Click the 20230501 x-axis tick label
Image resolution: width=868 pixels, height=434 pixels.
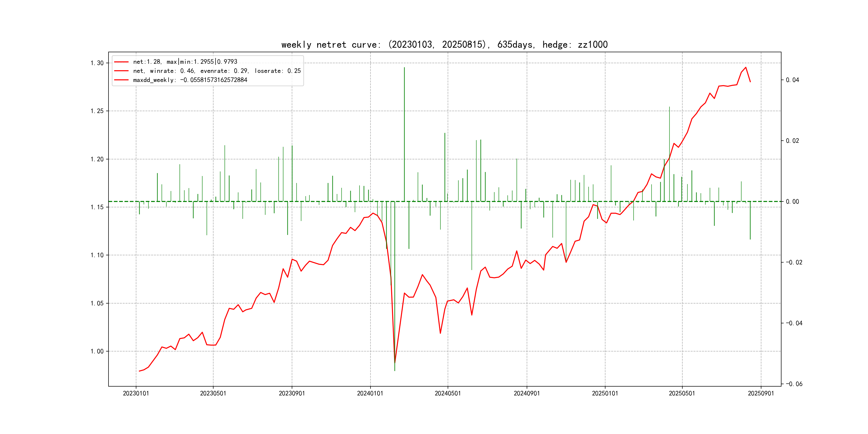[213, 393]
